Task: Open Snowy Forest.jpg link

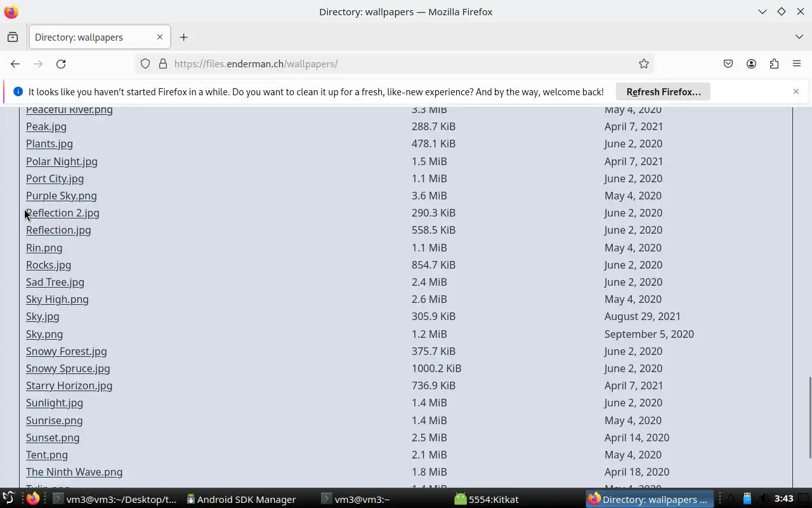Action: [67, 351]
